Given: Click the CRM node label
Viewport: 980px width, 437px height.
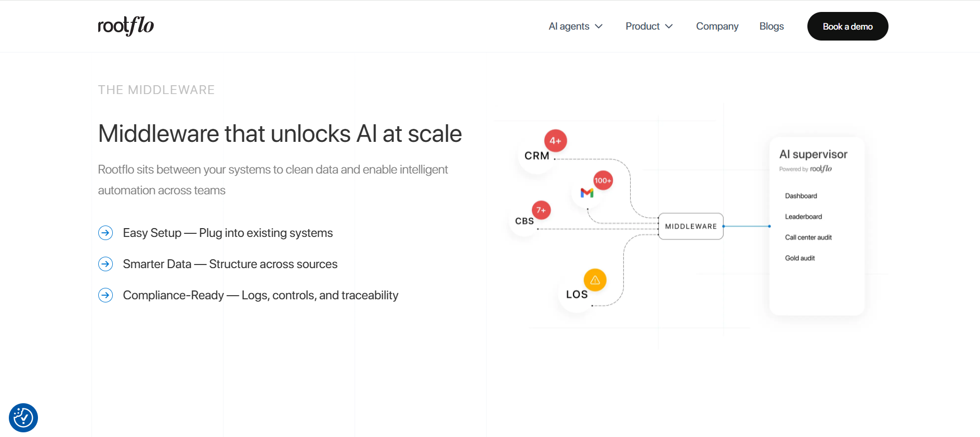Looking at the screenshot, I should tap(537, 156).
